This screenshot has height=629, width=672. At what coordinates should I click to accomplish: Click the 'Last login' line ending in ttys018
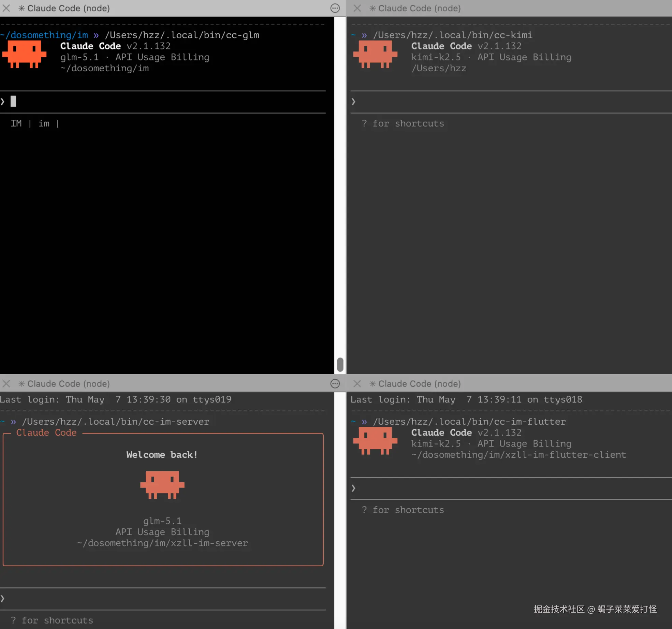[x=466, y=399]
